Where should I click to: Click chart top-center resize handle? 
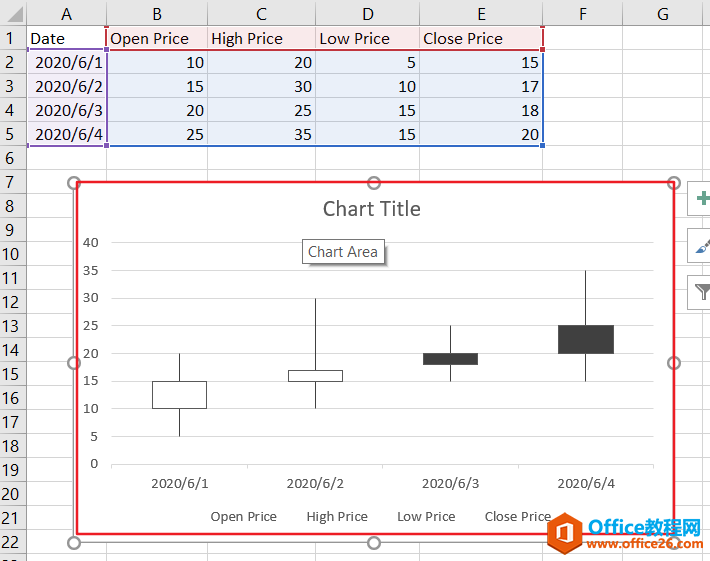tap(374, 183)
